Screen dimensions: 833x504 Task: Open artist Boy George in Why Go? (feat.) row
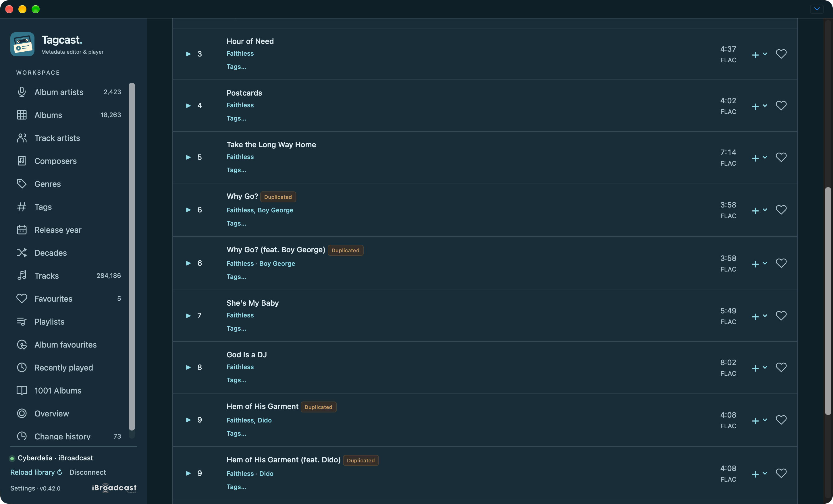click(x=277, y=263)
